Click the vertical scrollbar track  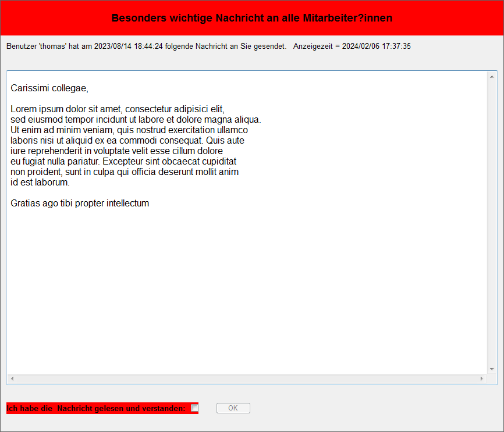click(x=492, y=221)
